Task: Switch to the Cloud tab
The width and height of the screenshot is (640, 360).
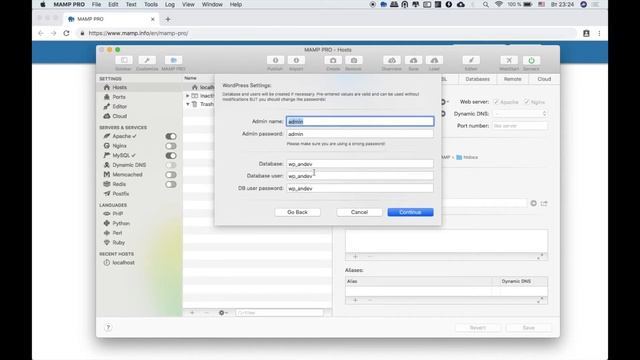Action: 544,79
